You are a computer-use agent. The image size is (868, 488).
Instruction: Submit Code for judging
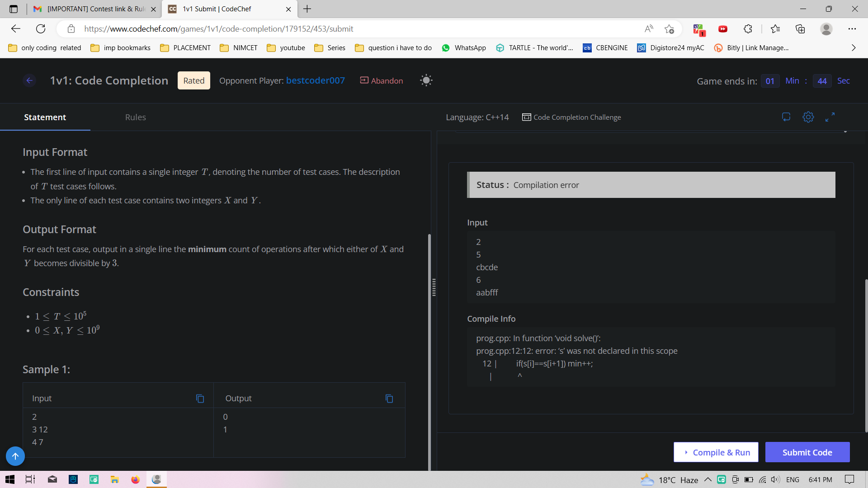tap(807, 452)
